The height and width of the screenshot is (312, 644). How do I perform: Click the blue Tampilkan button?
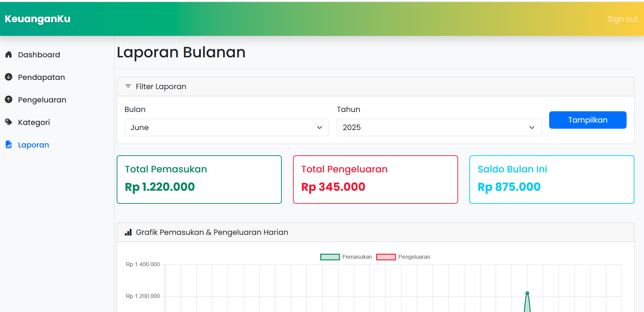pyautogui.click(x=588, y=120)
